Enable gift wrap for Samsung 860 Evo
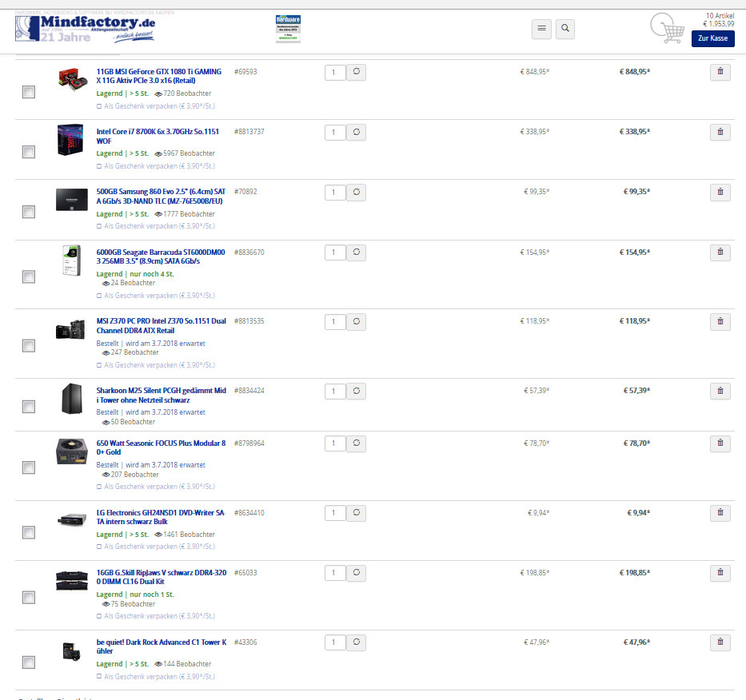Screen dimensions: 746x700 [99, 226]
